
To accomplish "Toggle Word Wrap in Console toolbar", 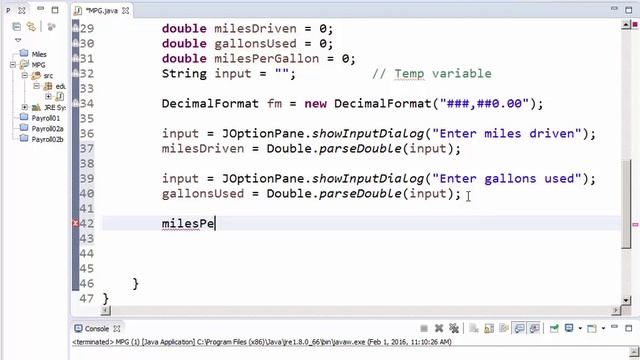I will [504, 328].
